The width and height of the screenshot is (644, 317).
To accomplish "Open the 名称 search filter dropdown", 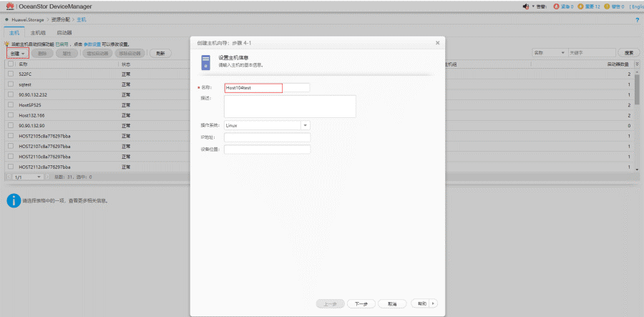I will (x=550, y=53).
